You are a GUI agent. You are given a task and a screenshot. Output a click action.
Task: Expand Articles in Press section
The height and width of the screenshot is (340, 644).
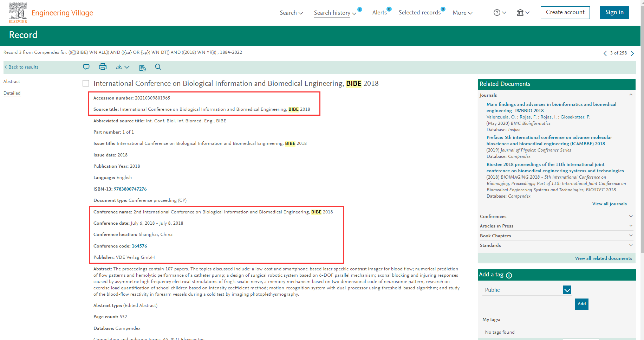pyautogui.click(x=557, y=226)
